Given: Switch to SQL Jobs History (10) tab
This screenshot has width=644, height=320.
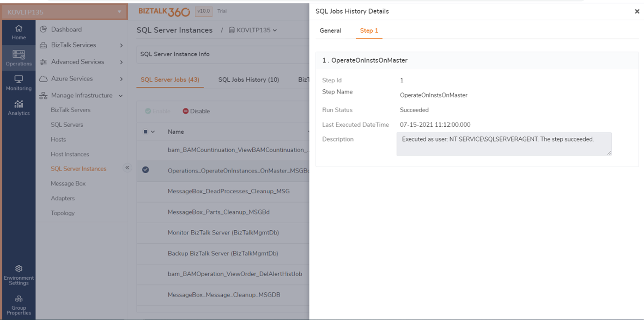Looking at the screenshot, I should (248, 80).
